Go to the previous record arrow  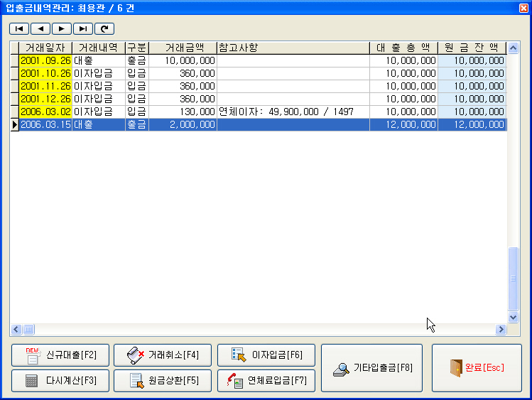coord(40,29)
